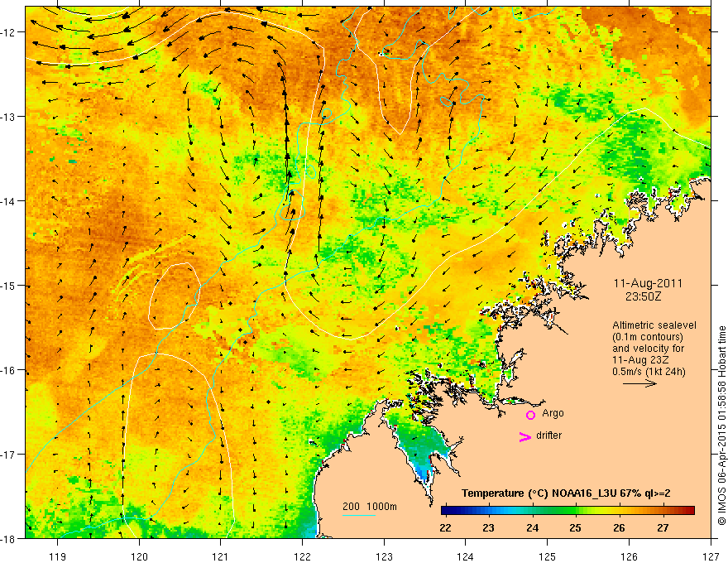Image resolution: width=728 pixels, height=563 pixels.
Task: Click longitude axis label '120'
Action: pos(139,557)
